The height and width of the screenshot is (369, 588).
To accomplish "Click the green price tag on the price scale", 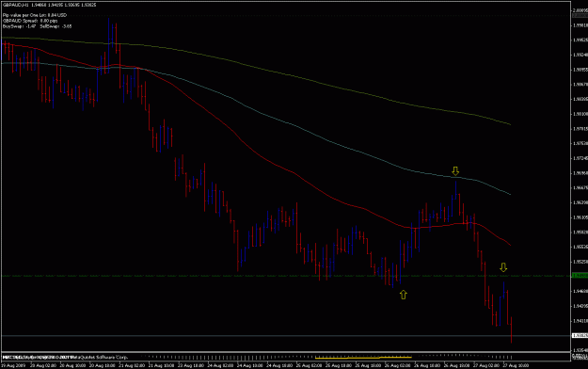I will tap(580, 276).
